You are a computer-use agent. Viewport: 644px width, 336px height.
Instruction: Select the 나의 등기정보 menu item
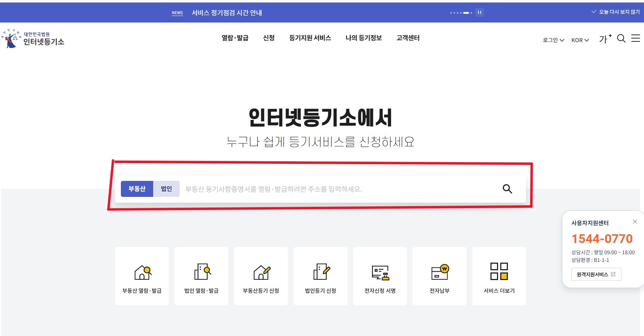(x=364, y=38)
